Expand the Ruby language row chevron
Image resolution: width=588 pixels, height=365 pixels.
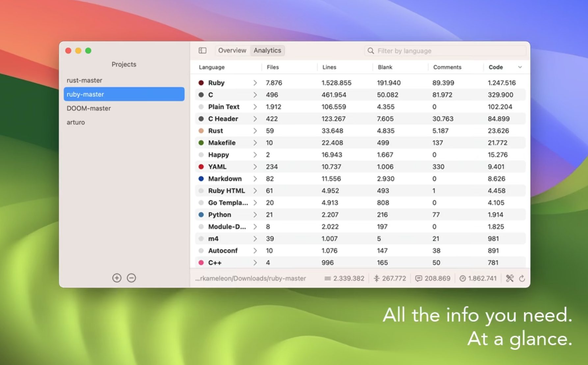255,83
